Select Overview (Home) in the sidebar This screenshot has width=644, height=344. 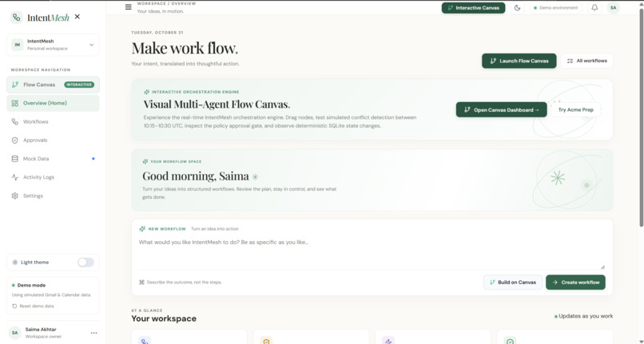53,103
